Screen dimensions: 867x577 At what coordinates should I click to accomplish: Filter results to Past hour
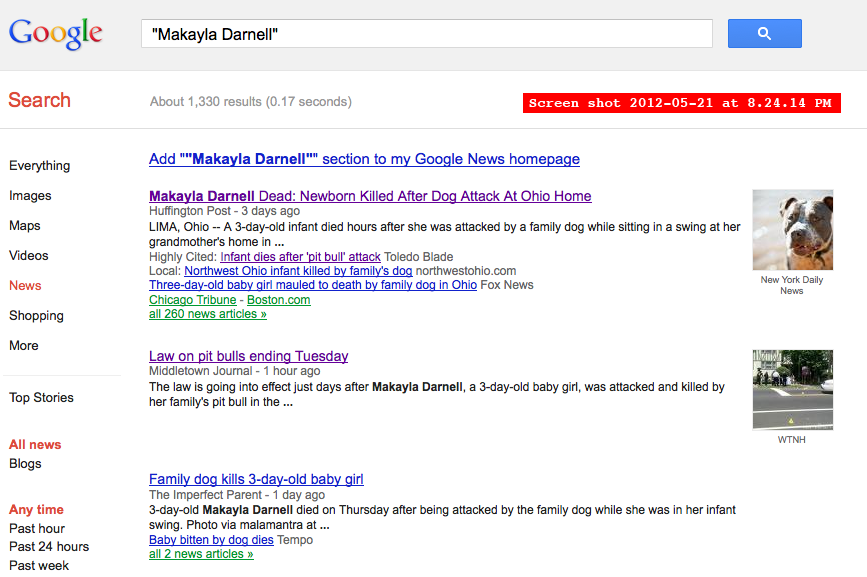(37, 528)
